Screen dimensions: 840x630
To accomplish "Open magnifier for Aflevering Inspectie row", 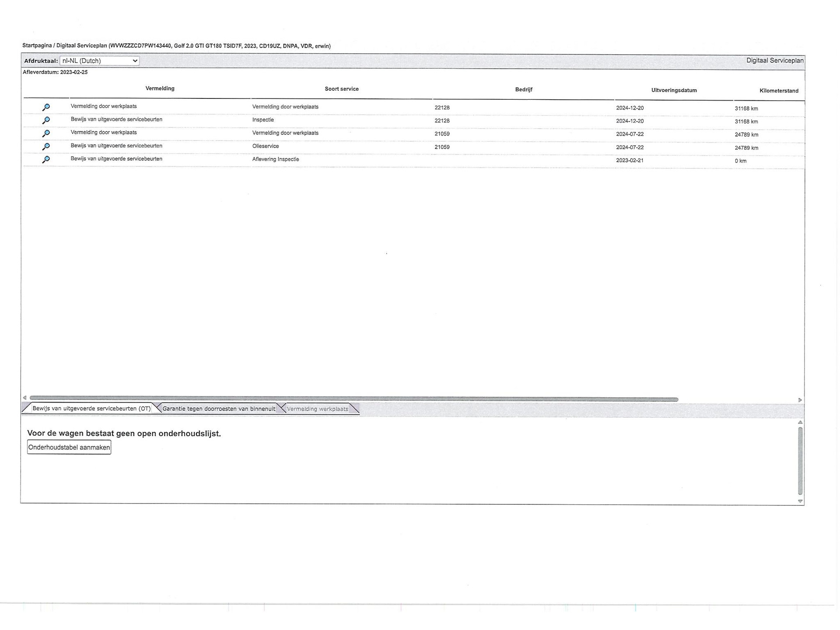I will tap(46, 160).
